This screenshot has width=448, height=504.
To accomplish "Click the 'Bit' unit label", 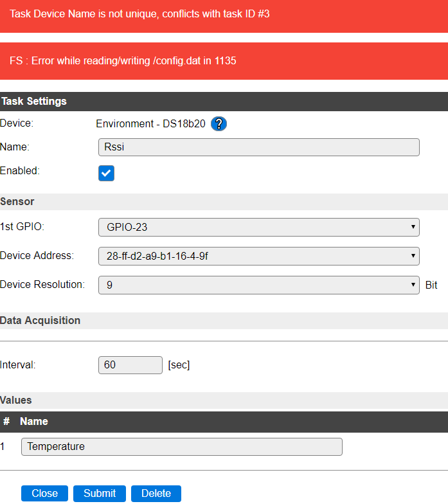I will click(x=431, y=285).
